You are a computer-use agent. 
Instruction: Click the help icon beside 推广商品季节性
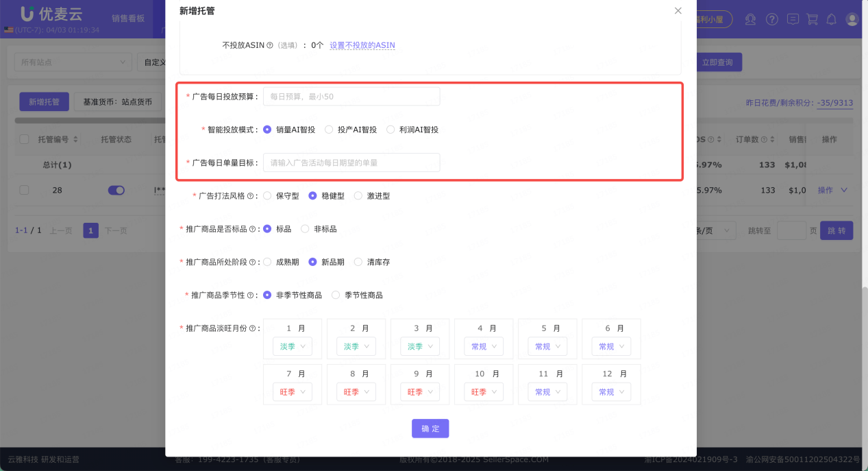point(250,295)
